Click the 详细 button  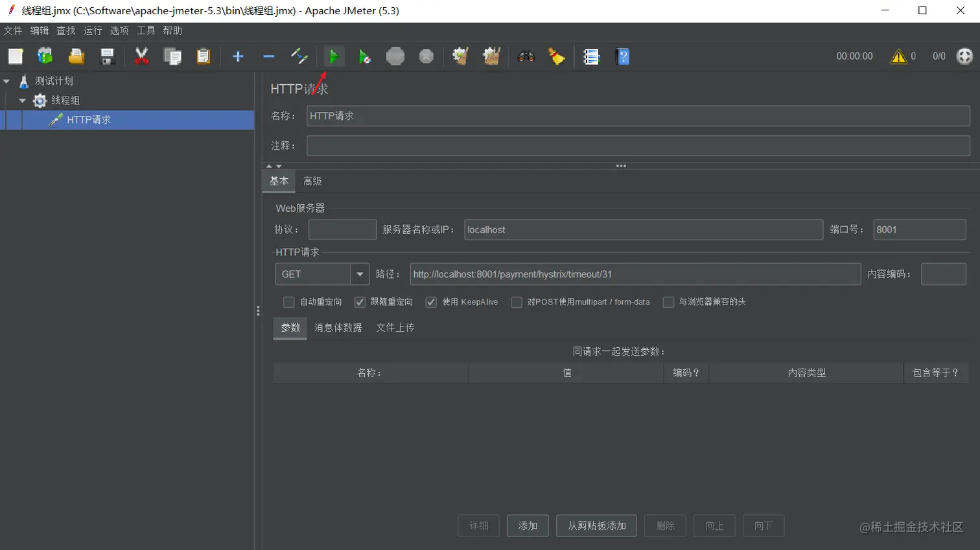tap(479, 526)
